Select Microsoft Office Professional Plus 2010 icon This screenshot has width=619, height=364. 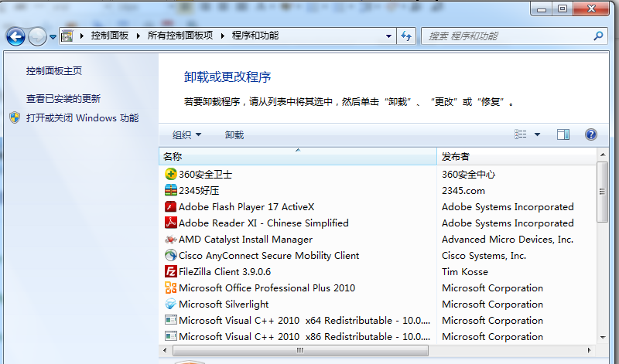171,288
